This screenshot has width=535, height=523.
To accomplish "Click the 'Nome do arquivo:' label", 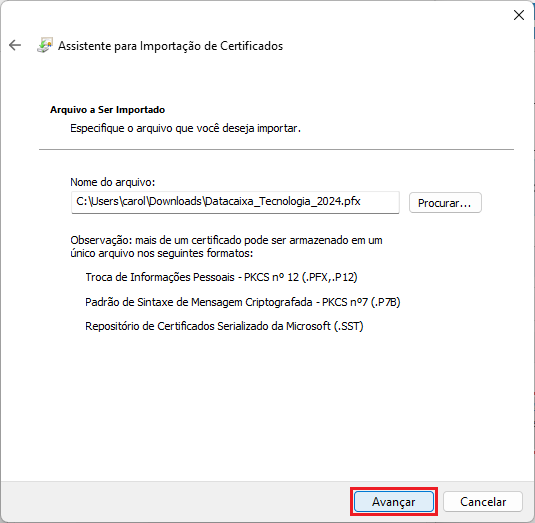I will tap(113, 182).
